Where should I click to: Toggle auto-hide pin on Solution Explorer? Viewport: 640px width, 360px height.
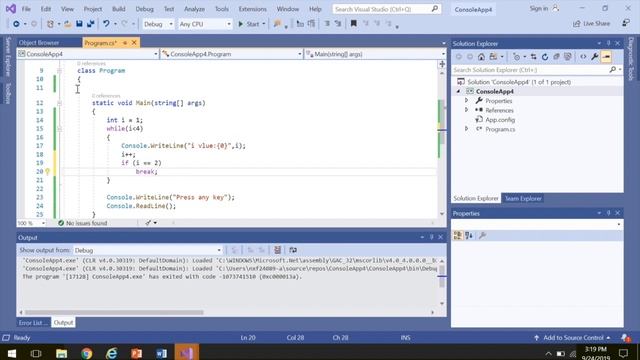click(608, 43)
